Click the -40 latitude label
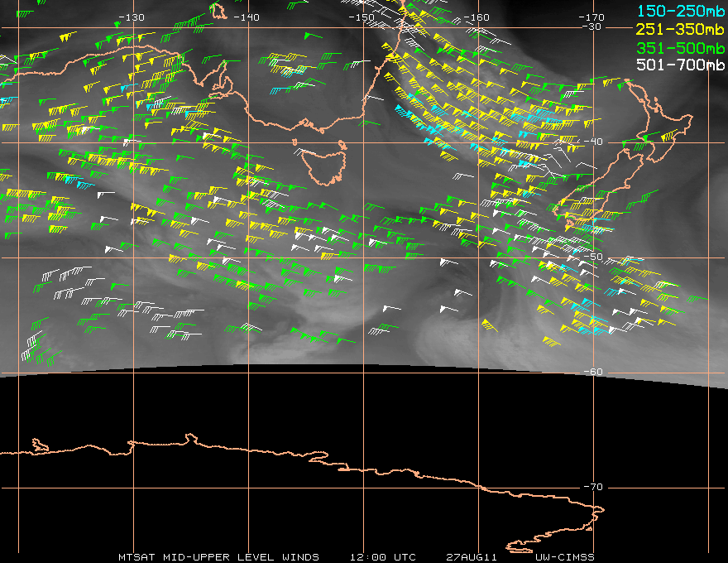This screenshot has width=728, height=563. (593, 142)
